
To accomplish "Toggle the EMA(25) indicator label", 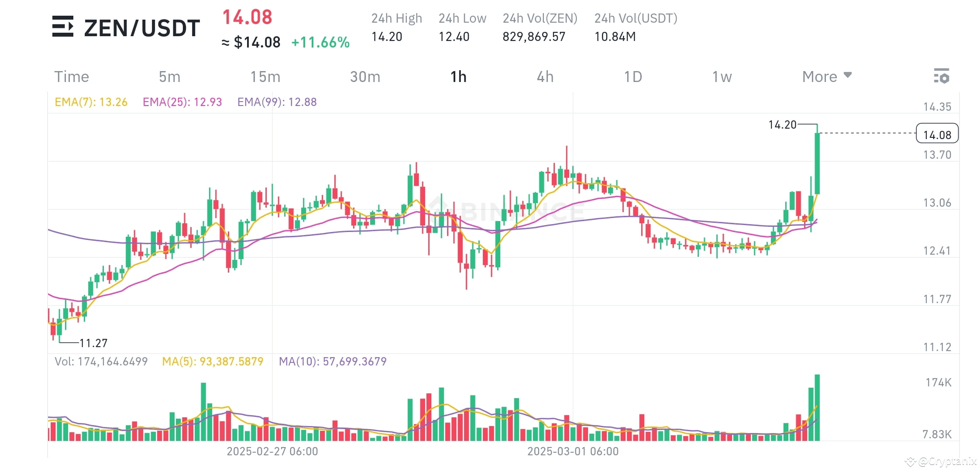I will (x=182, y=102).
